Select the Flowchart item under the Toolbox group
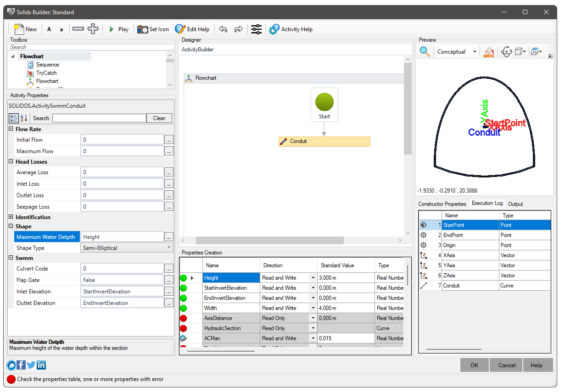Screen dimensions: 565x392 (47, 81)
